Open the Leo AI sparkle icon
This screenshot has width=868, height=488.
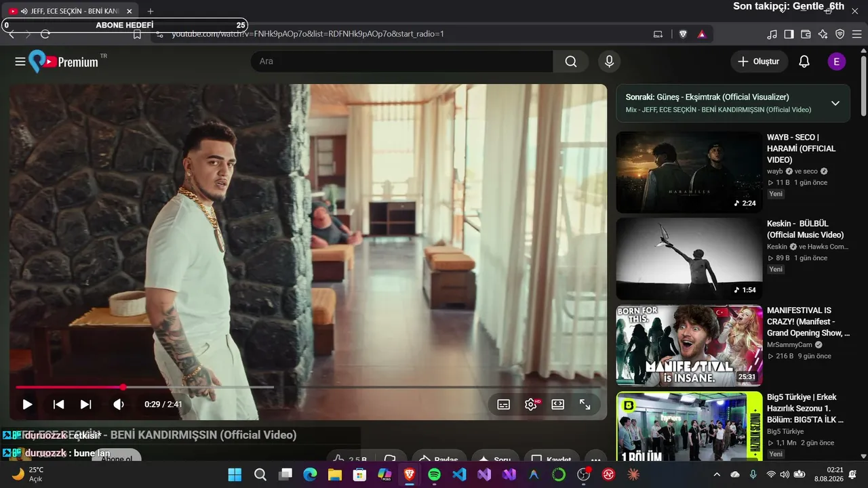823,34
